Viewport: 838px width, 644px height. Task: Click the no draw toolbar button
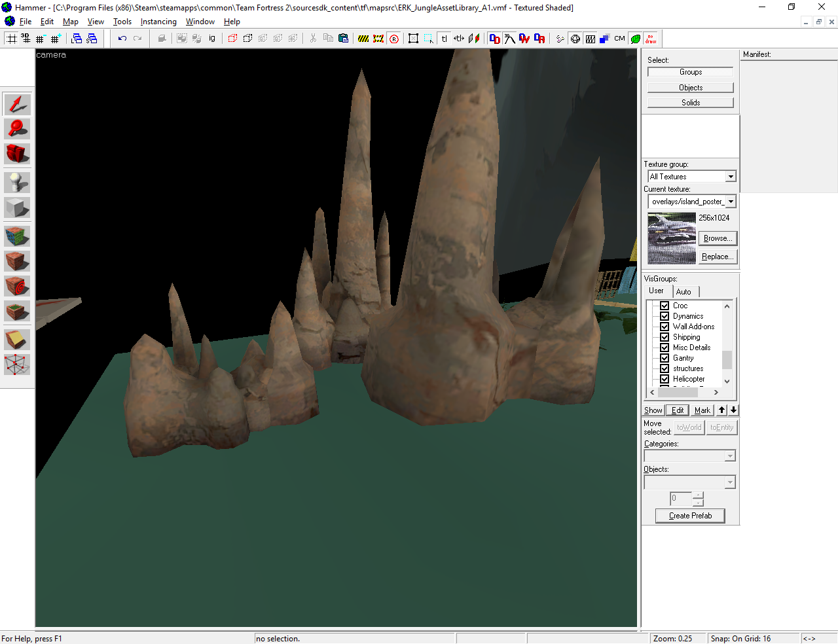tap(651, 39)
